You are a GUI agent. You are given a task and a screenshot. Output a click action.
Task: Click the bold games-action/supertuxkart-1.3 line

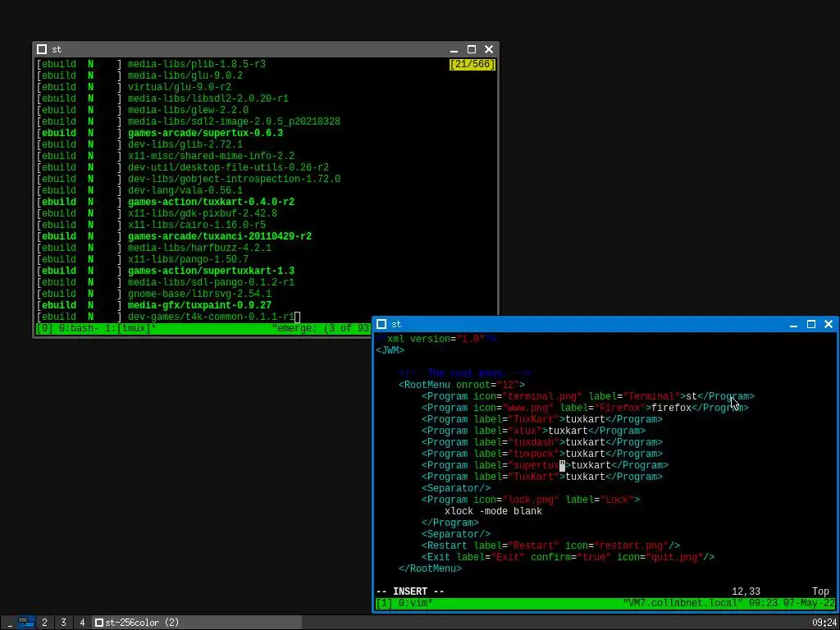pyautogui.click(x=211, y=271)
